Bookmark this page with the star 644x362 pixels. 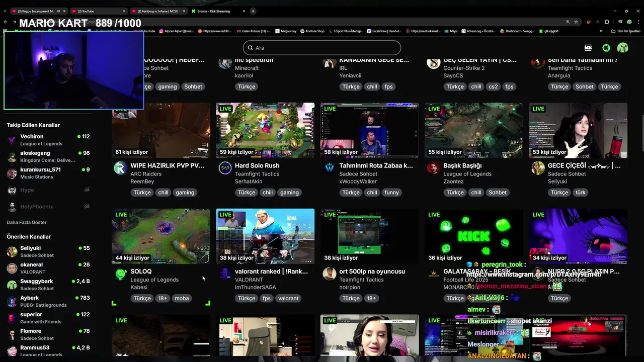pyautogui.click(x=576, y=22)
